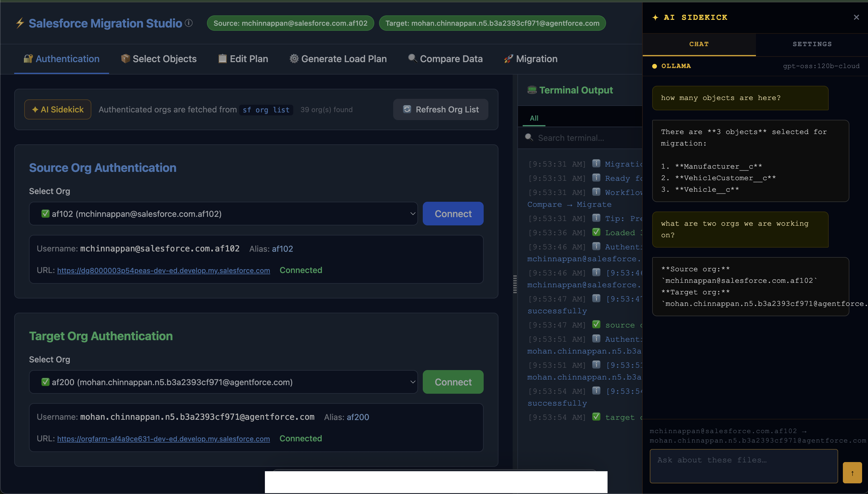Click the green check icon on Loaded line
Viewport: 868px width, 494px height.
click(x=596, y=232)
